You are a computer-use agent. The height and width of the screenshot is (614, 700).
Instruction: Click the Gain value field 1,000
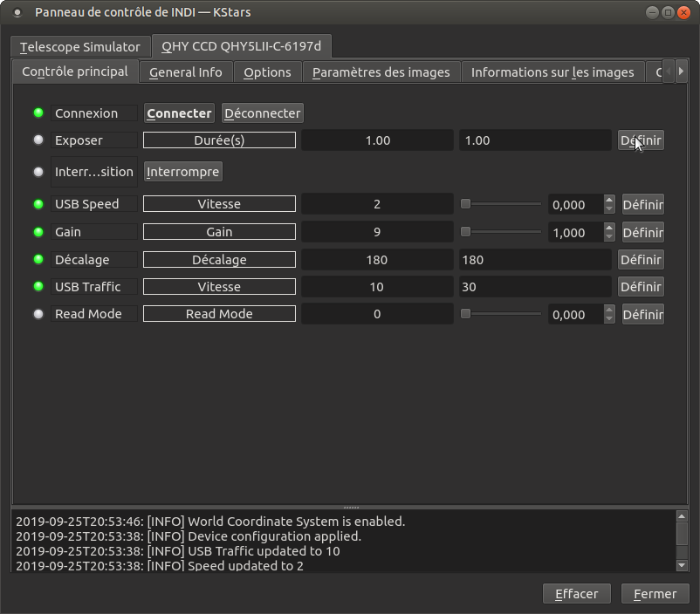pos(576,233)
